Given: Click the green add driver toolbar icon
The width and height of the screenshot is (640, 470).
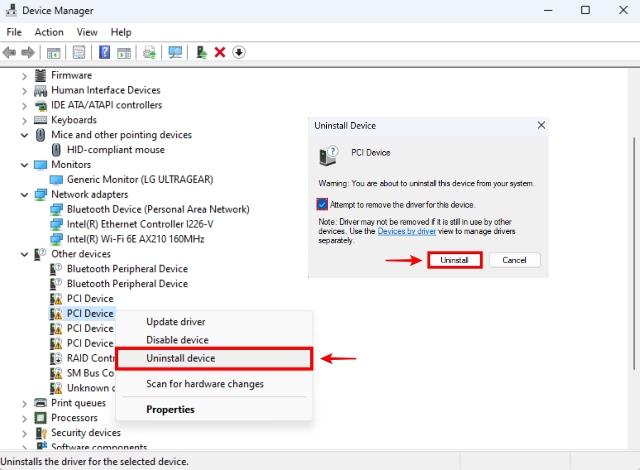Looking at the screenshot, I should click(202, 52).
